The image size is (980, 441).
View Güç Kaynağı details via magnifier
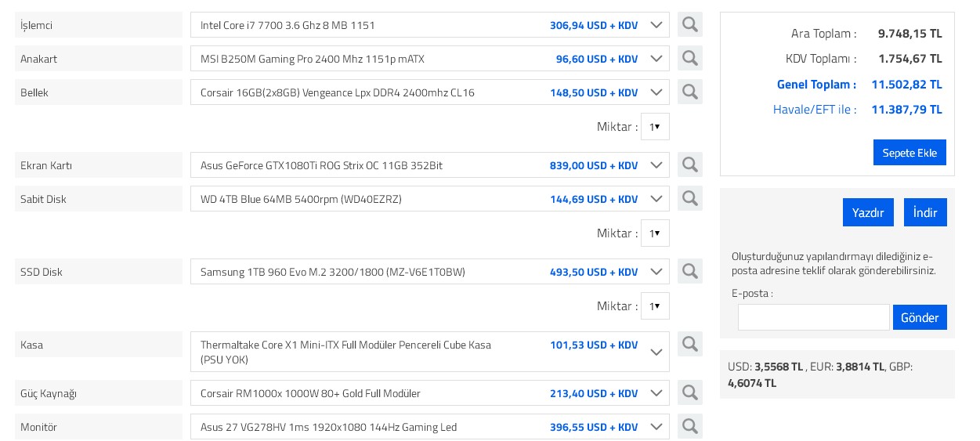click(689, 393)
